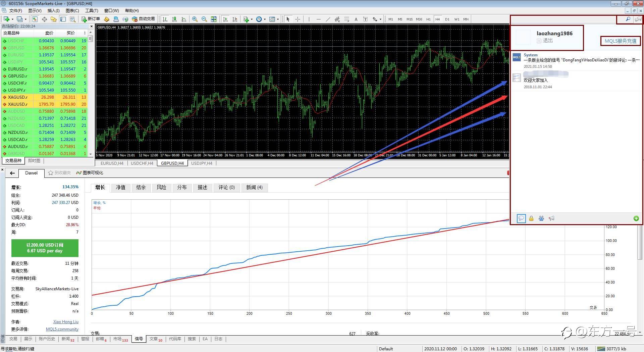Switch timeframe to D1
Screen dimensions: 644x352
point(447,19)
